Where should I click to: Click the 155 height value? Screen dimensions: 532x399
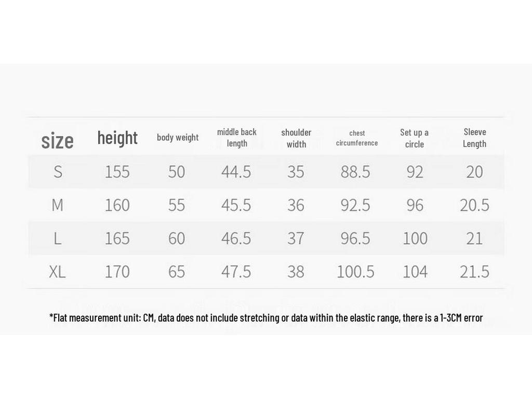pyautogui.click(x=117, y=171)
